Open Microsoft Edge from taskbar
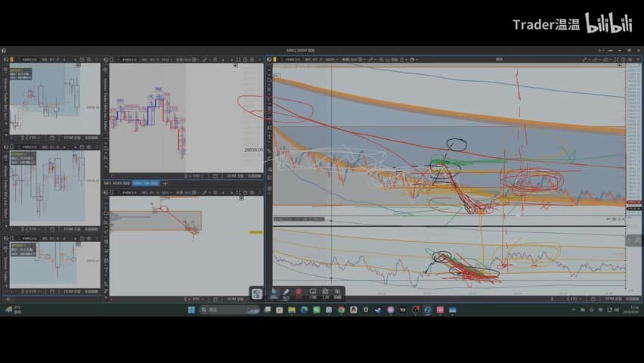The image size is (644, 363). pos(304,310)
